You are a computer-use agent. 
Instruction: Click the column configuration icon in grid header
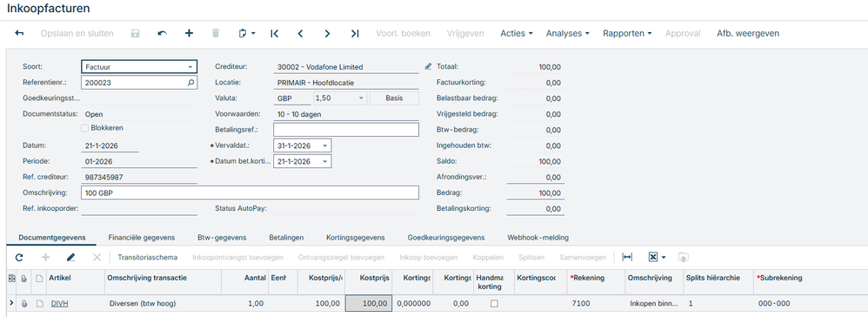click(x=12, y=278)
